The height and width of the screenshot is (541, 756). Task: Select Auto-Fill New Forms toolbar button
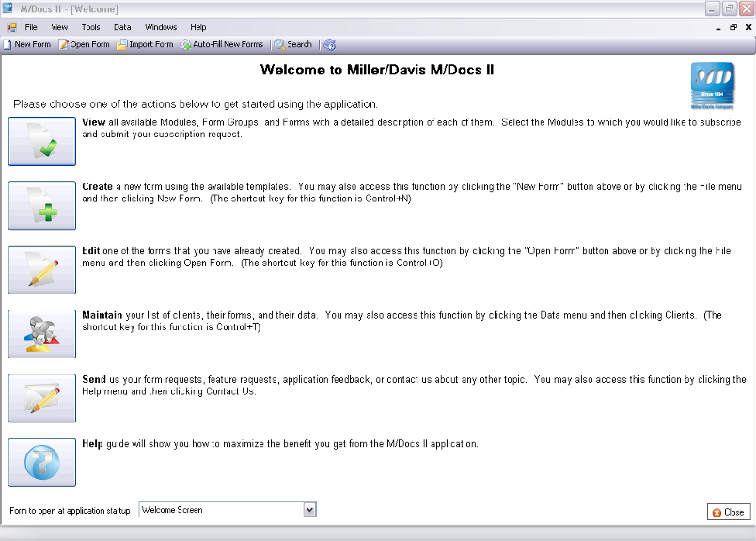coord(222,44)
